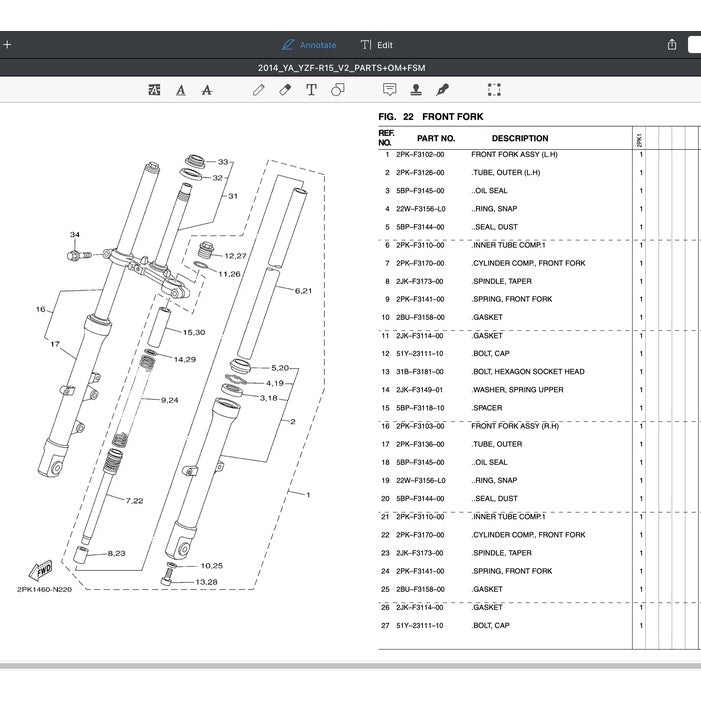The height and width of the screenshot is (701, 701).
Task: Activate the selection rectangle tool
Action: click(494, 90)
